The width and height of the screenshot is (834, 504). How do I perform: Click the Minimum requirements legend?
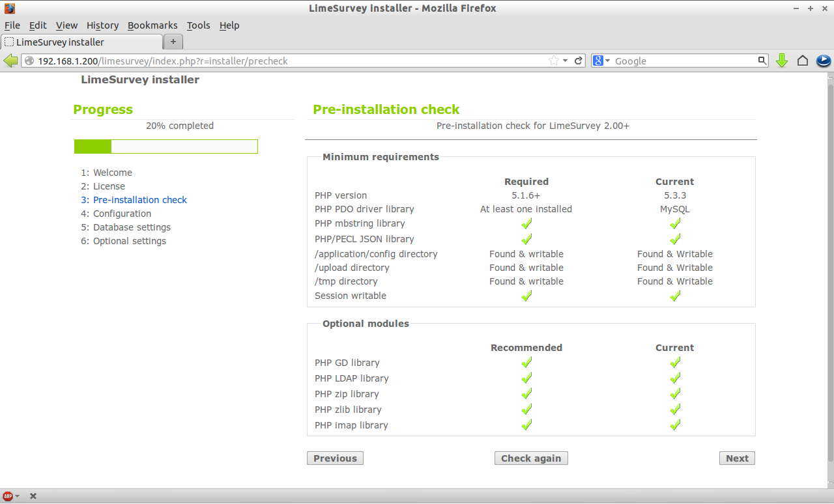381,157
